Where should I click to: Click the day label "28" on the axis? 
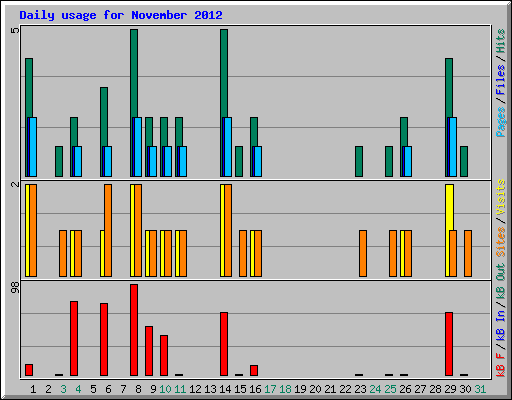[x=435, y=389]
